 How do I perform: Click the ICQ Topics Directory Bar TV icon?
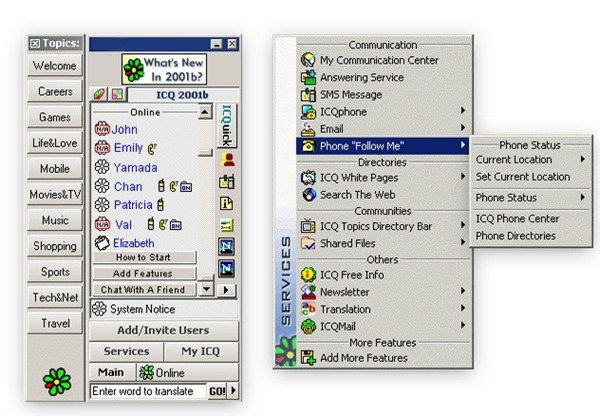click(x=308, y=226)
